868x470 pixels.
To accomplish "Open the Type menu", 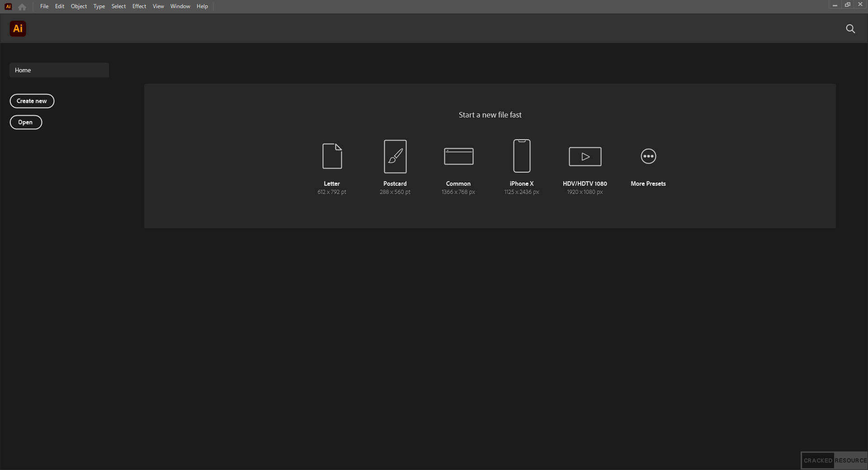I will (x=99, y=6).
